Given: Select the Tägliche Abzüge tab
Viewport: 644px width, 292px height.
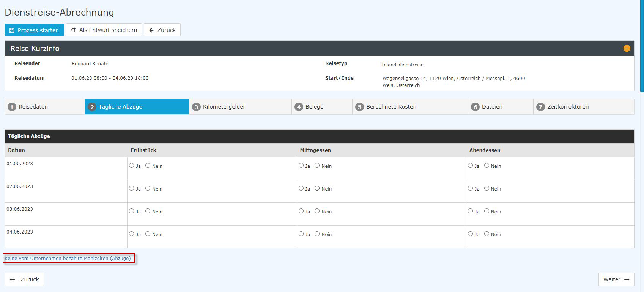Looking at the screenshot, I should pyautogui.click(x=137, y=107).
